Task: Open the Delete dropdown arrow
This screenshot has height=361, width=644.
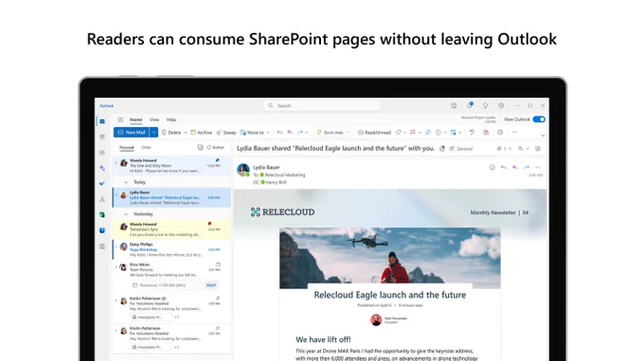Action: point(186,133)
